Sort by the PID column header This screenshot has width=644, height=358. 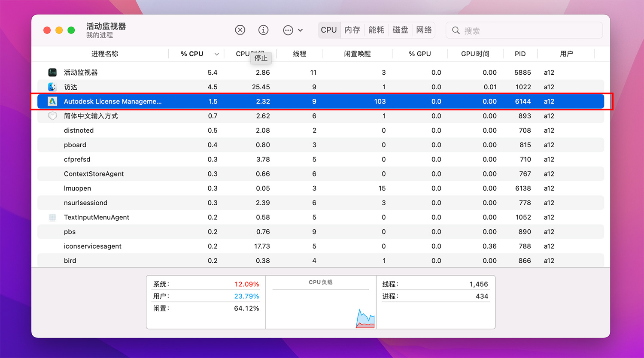pos(520,54)
